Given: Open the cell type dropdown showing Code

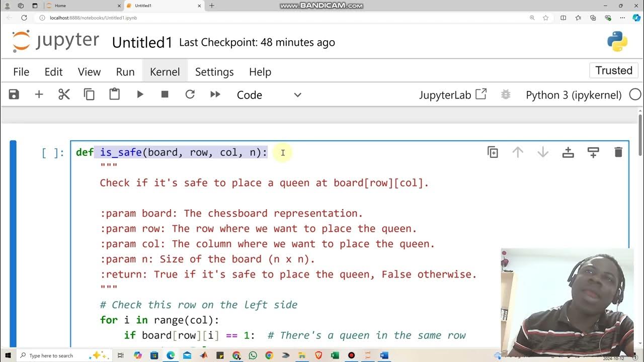Looking at the screenshot, I should 269,95.
